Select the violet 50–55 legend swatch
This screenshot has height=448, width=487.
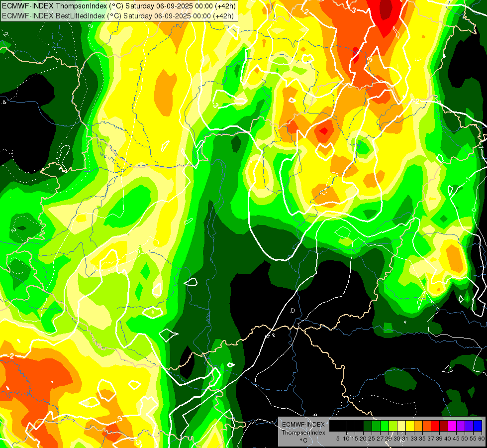coord(469,426)
